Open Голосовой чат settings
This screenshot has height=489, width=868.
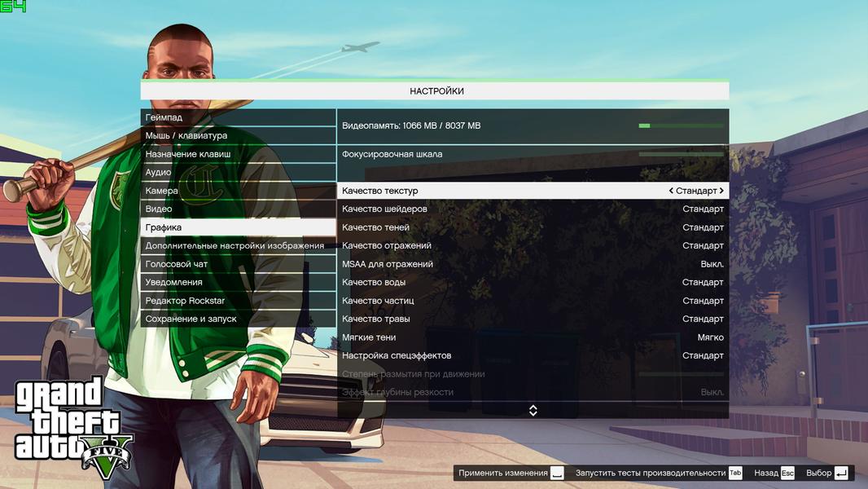point(238,264)
